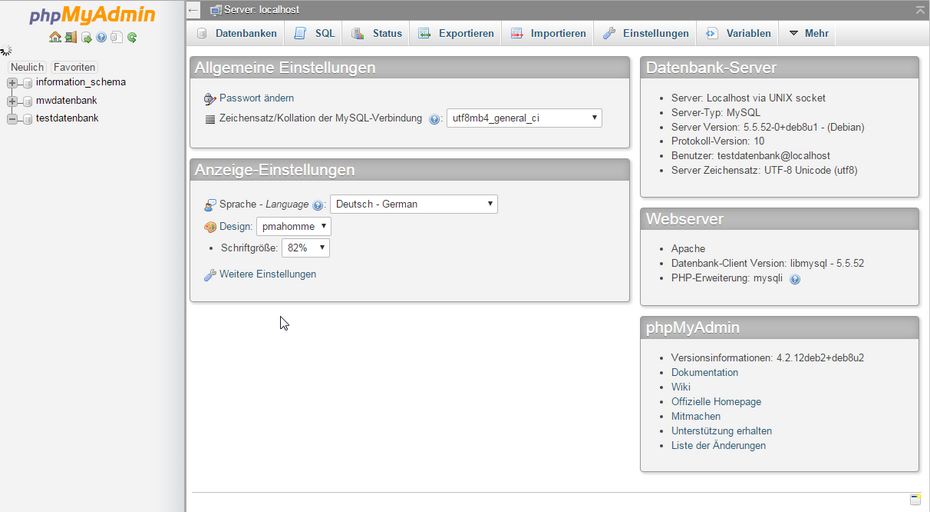
Task: Click help icon next to Sprache - Language
Action: (x=318, y=205)
